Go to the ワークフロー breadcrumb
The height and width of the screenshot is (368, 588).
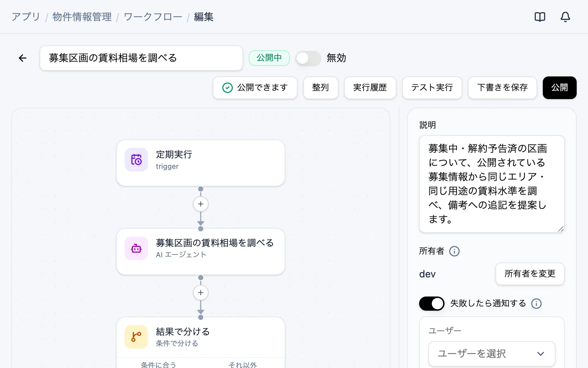(x=153, y=17)
